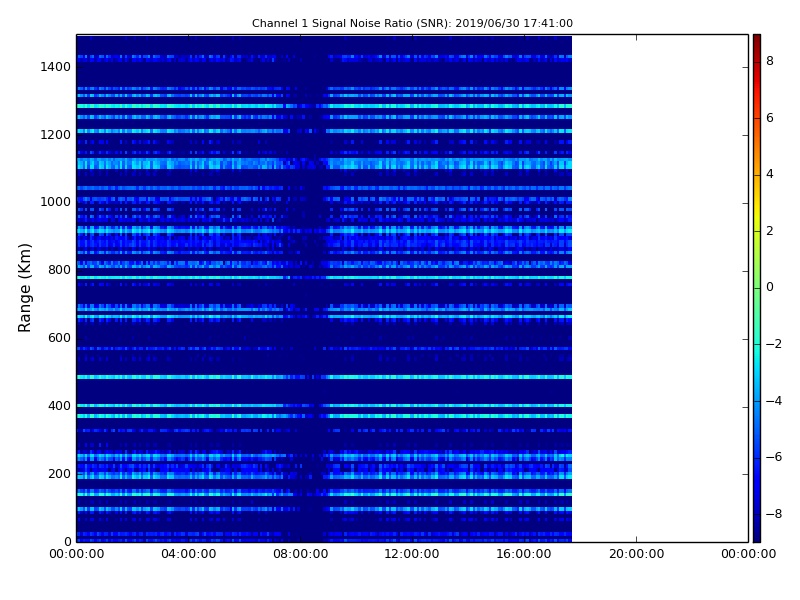Click the 1200 range tick label
Image resolution: width=800 pixels, height=600 pixels.
coord(55,135)
